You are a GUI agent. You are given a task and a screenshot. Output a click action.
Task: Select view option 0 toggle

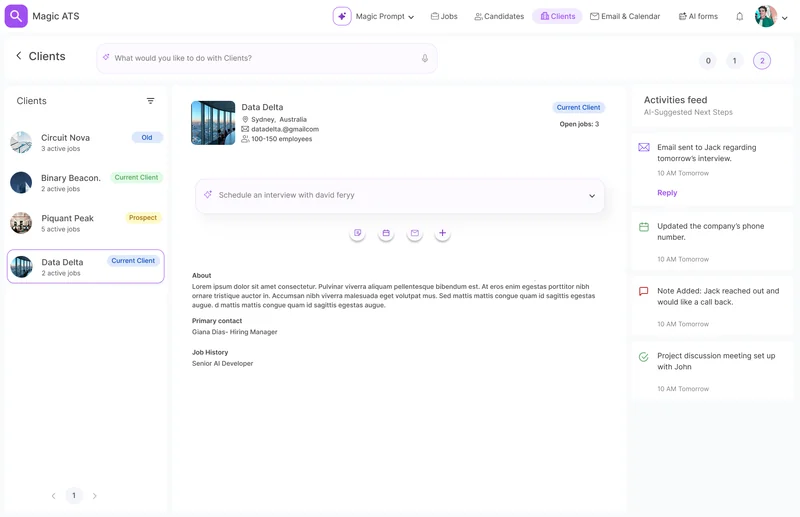(x=708, y=61)
